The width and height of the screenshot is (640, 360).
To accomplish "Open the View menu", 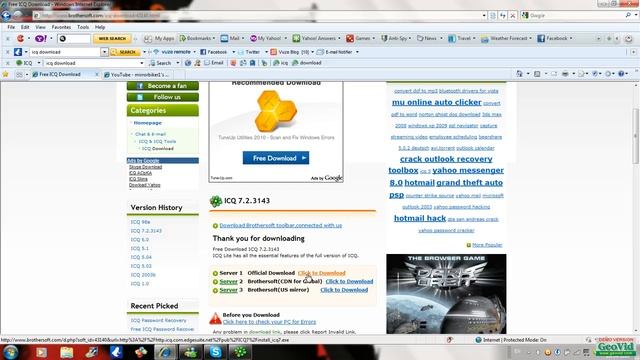I will (40, 27).
